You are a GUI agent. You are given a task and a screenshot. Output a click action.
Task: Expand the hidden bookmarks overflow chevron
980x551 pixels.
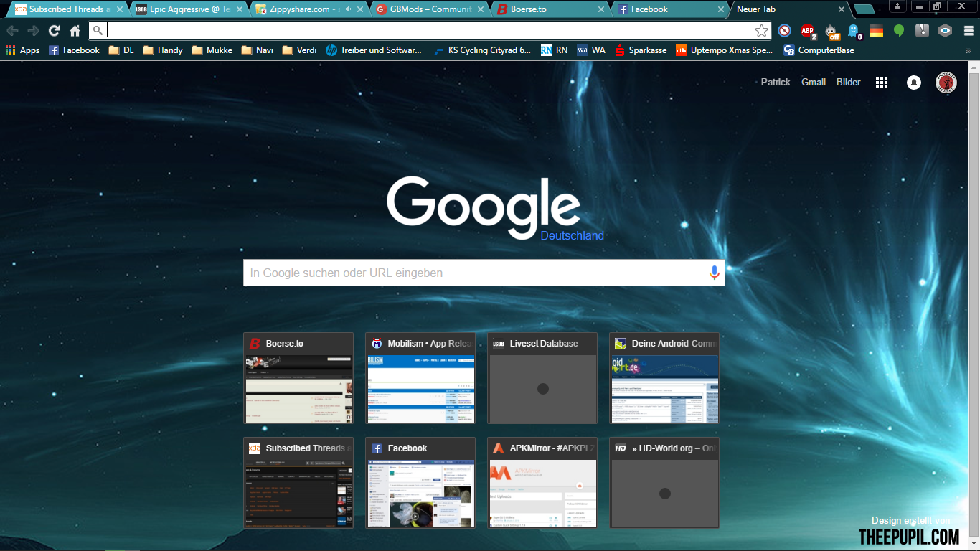pyautogui.click(x=968, y=51)
